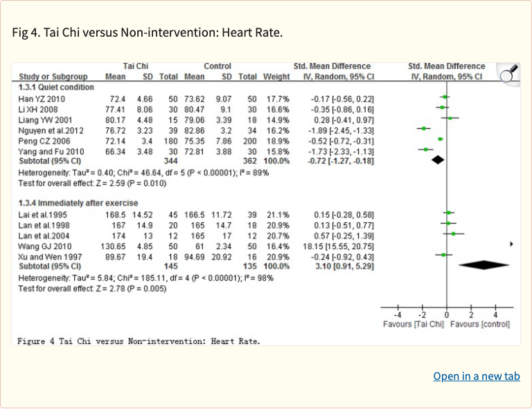Select the 1.3.4 Immediately after exercise heading

[78, 203]
